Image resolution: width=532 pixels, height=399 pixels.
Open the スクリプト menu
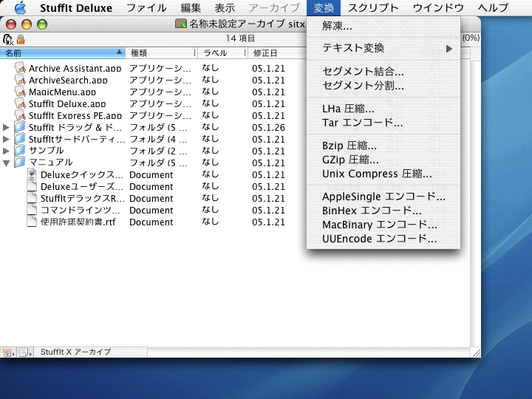(x=373, y=8)
